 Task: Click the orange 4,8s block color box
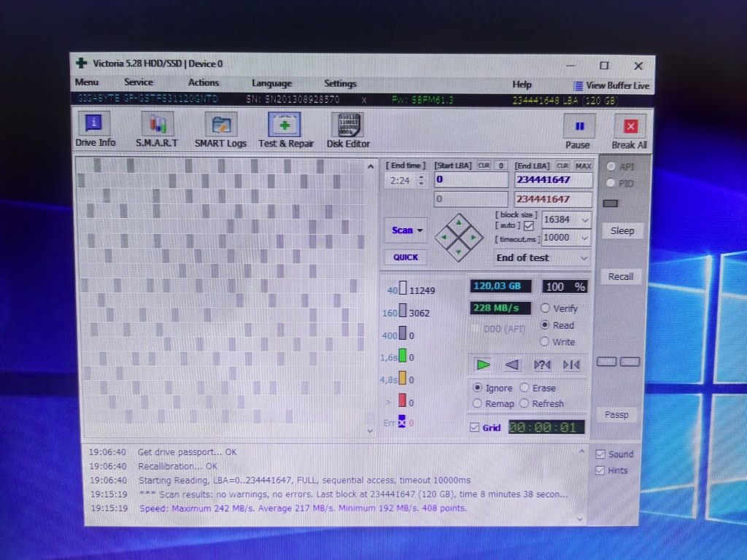(403, 378)
